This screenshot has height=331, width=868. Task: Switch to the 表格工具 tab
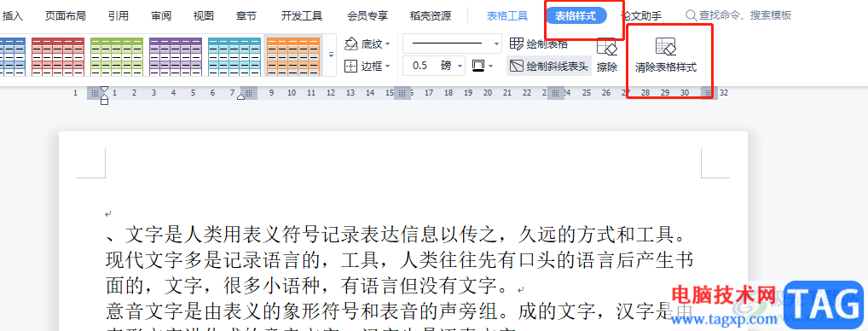(x=507, y=16)
